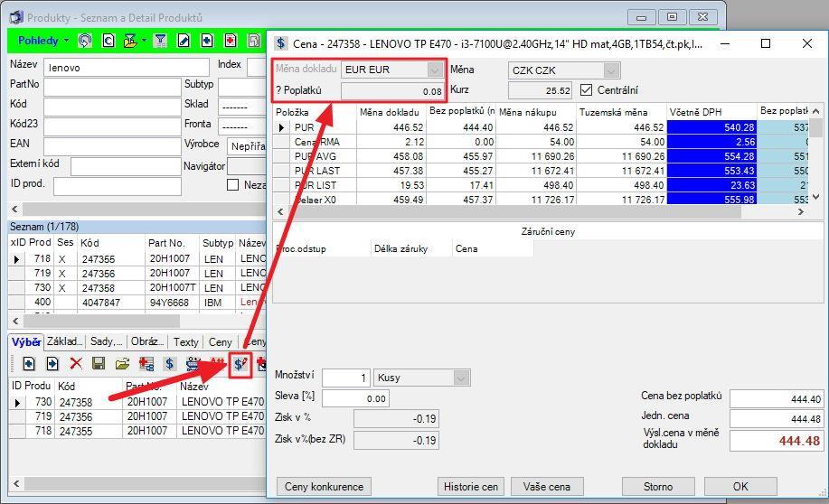
Task: Click the Kurz field showing 25.52
Action: point(540,90)
